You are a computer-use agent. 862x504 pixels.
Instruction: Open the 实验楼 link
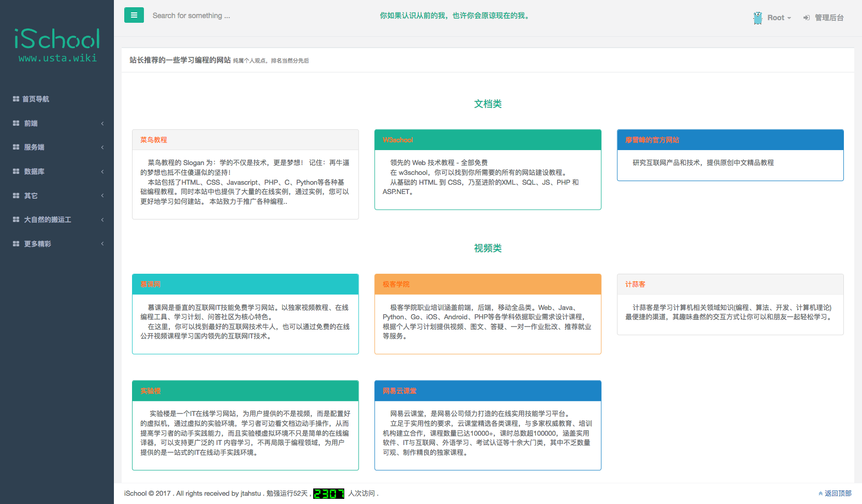pyautogui.click(x=150, y=391)
